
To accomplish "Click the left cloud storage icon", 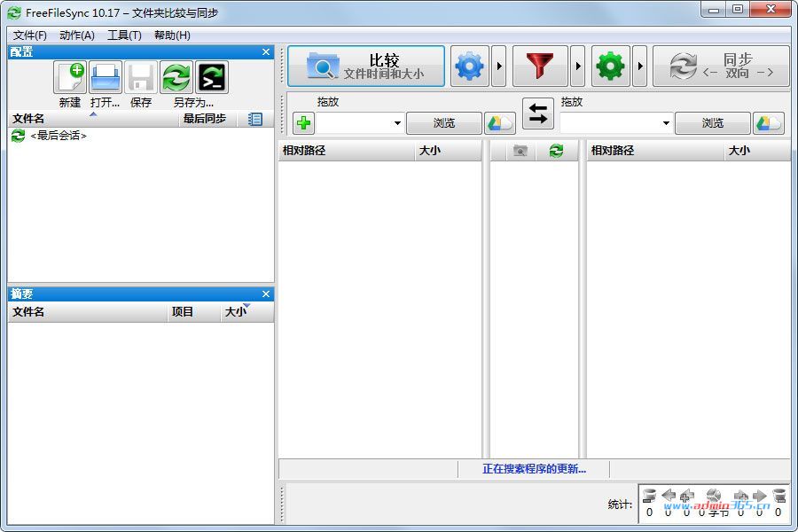I will click(500, 123).
